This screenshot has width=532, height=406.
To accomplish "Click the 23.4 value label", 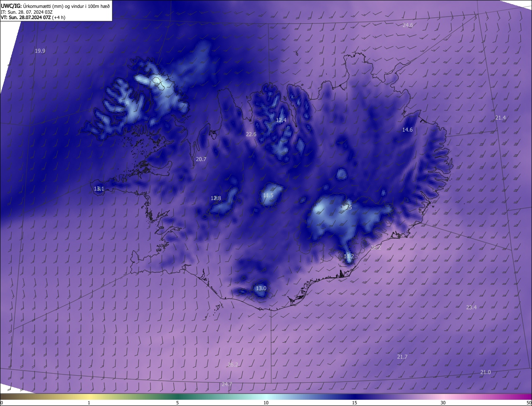I will coord(471,307).
